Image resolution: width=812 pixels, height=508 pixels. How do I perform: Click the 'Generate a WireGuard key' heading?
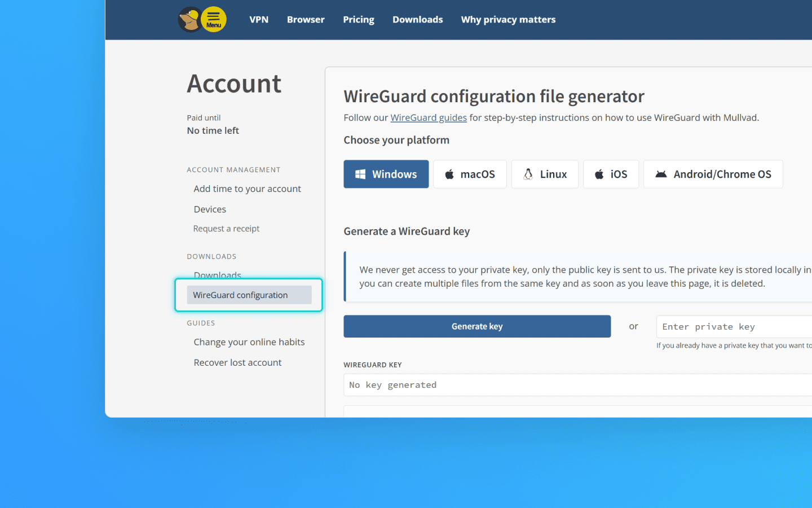[407, 231]
